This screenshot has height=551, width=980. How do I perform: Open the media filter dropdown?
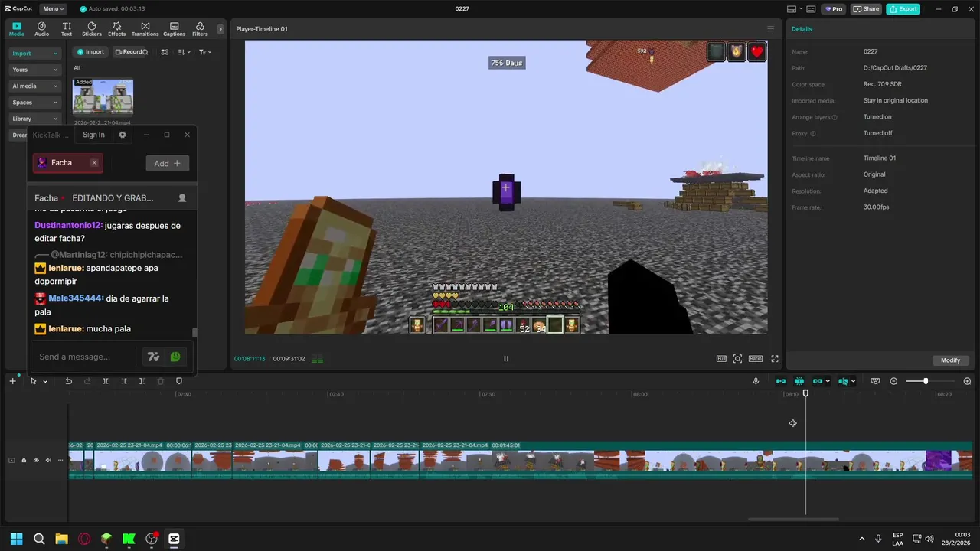pyautogui.click(x=204, y=52)
